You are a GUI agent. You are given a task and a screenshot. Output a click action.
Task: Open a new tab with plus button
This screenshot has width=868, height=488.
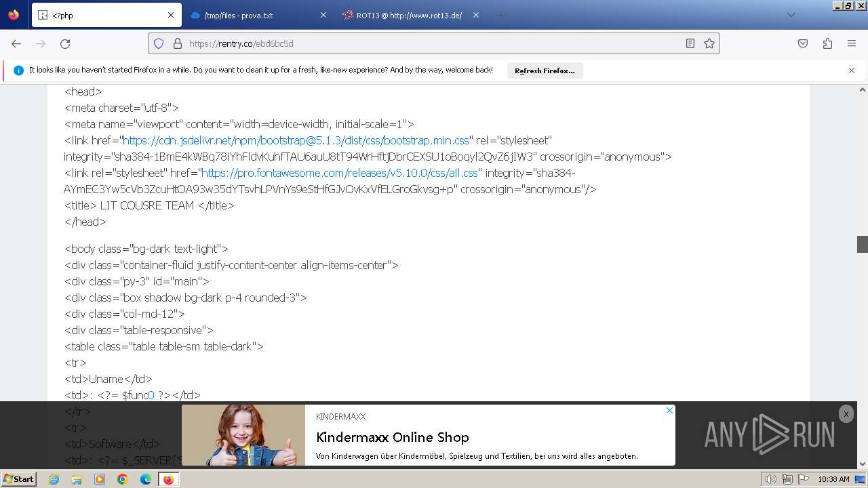[502, 15]
